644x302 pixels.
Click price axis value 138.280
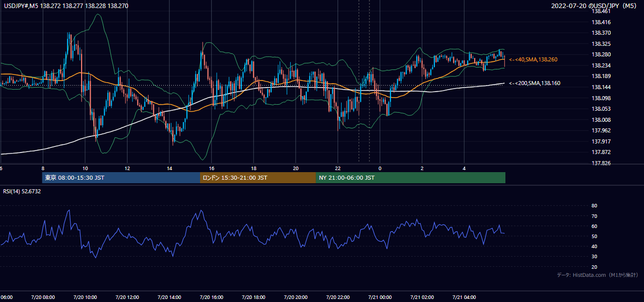pyautogui.click(x=602, y=54)
